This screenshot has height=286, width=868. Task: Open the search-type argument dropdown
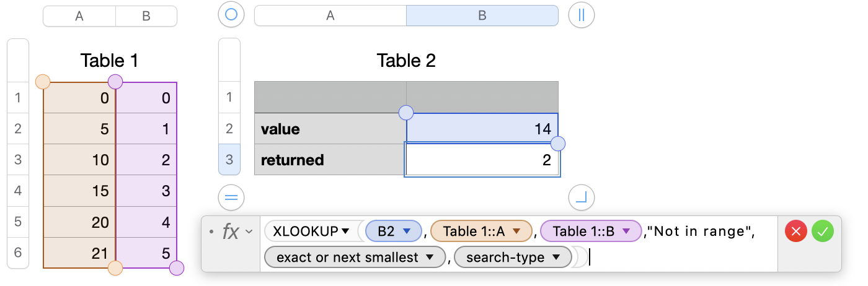pyautogui.click(x=556, y=257)
